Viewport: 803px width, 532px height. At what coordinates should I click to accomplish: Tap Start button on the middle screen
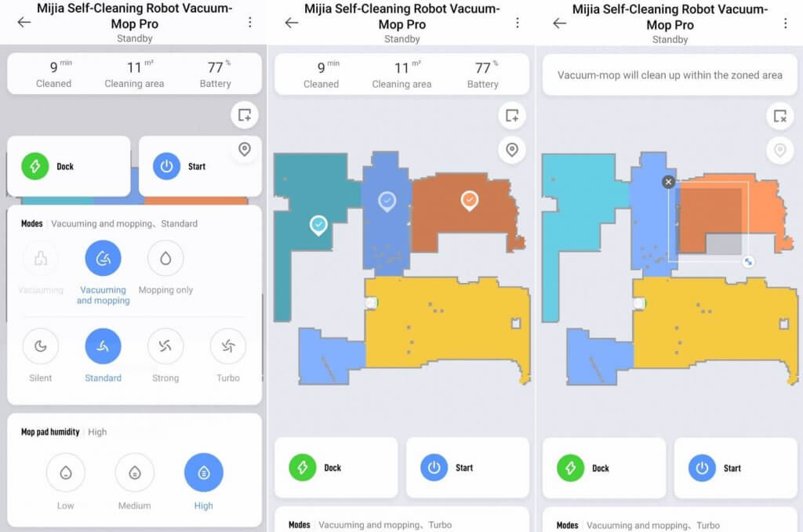coord(467,468)
